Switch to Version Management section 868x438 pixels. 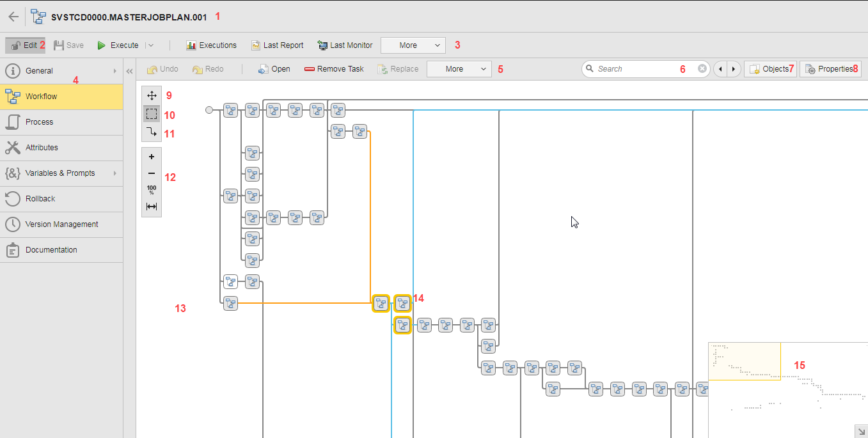coord(61,224)
